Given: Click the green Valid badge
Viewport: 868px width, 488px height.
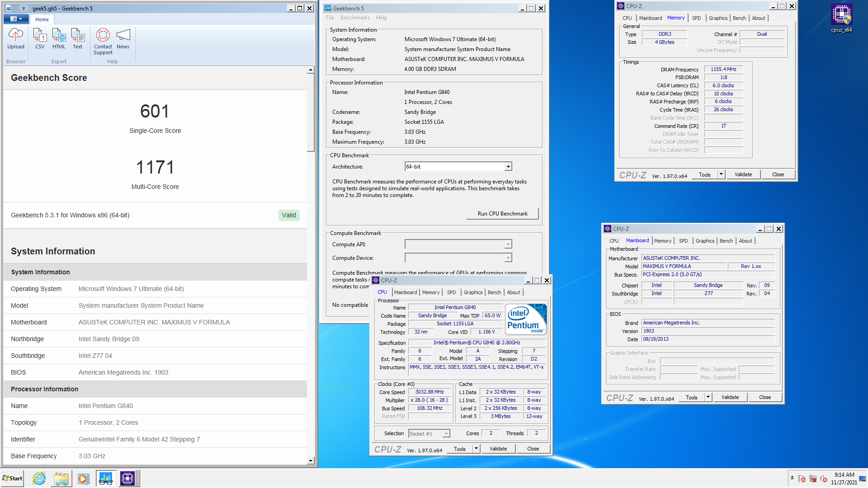Looking at the screenshot, I should point(289,215).
